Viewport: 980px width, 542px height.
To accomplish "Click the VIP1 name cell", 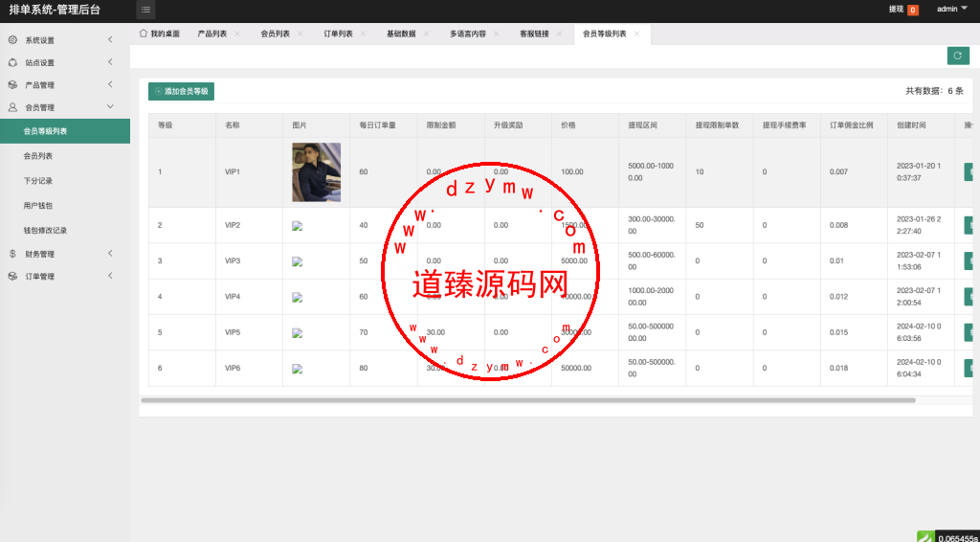I will tap(250, 172).
